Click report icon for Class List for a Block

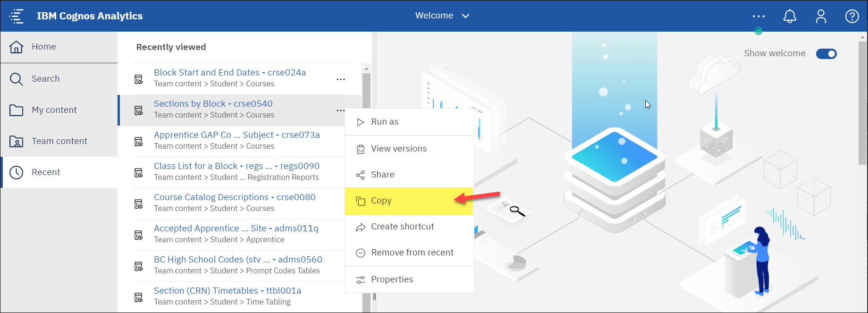(139, 173)
